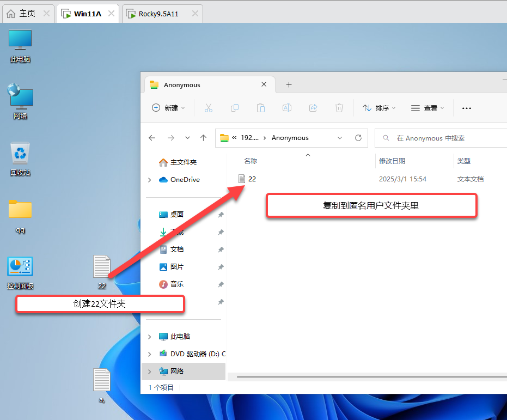Click the Share icon in toolbar
The height and width of the screenshot is (420, 507).
[x=313, y=108]
